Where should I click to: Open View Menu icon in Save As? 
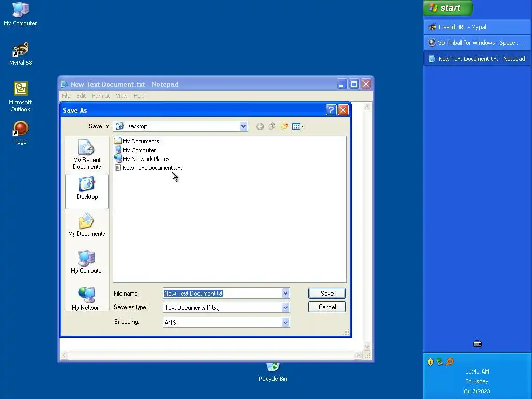tap(298, 127)
